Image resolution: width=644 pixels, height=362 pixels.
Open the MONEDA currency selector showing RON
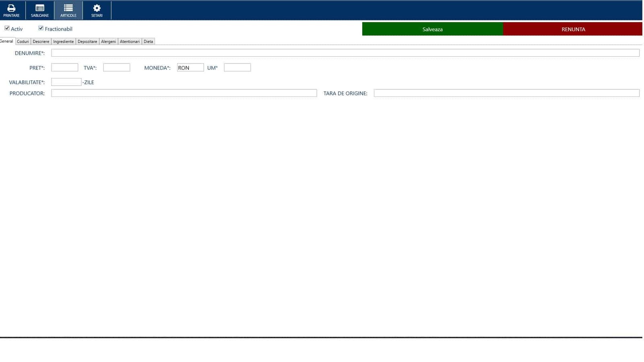190,67
